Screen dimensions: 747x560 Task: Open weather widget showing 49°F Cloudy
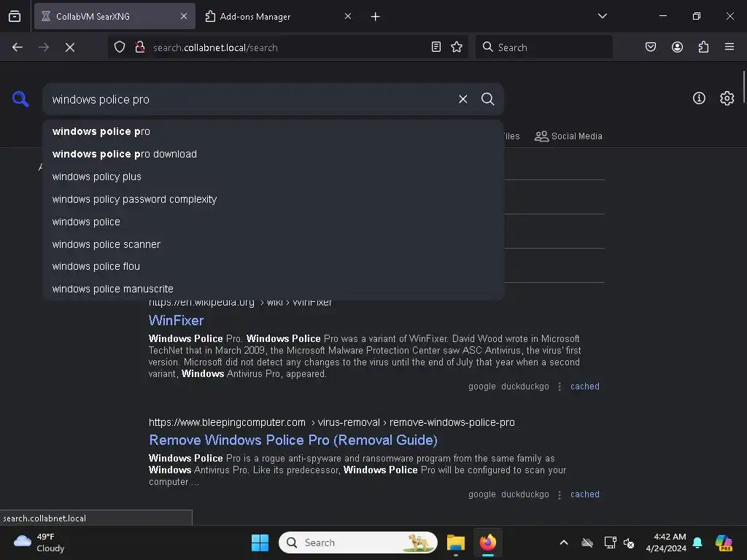39,542
